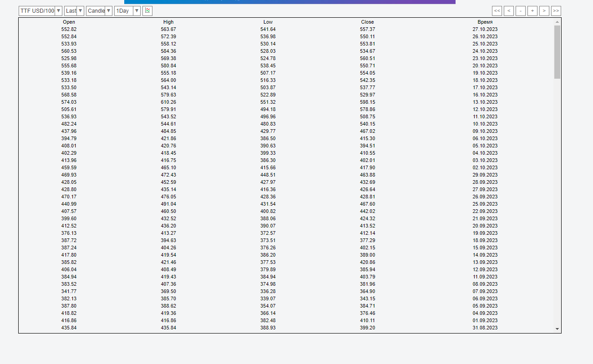Open the Last price type dropdown

pos(74,10)
